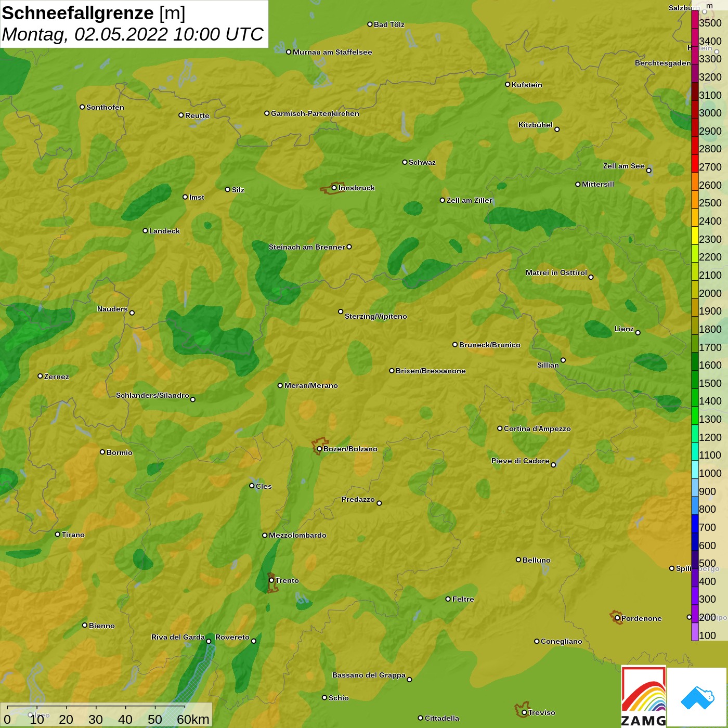
Task: Click the Brixen/Bressanone label
Action: point(431,371)
